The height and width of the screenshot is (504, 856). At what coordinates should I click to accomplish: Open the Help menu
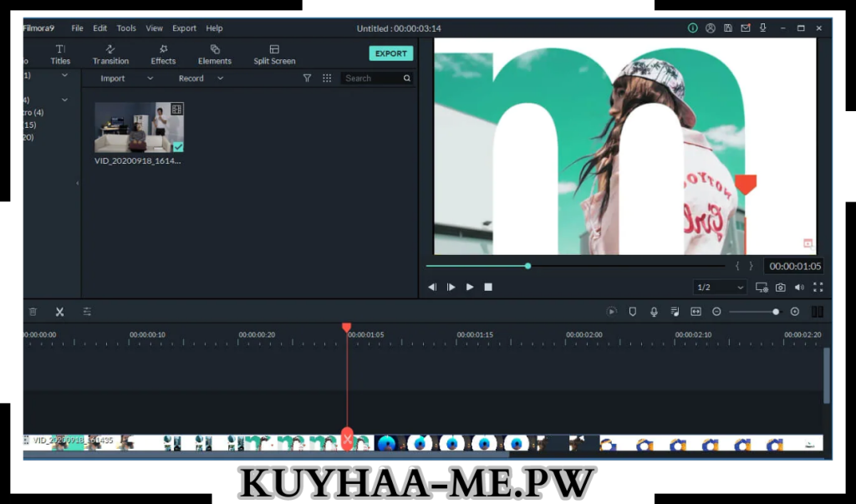214,28
